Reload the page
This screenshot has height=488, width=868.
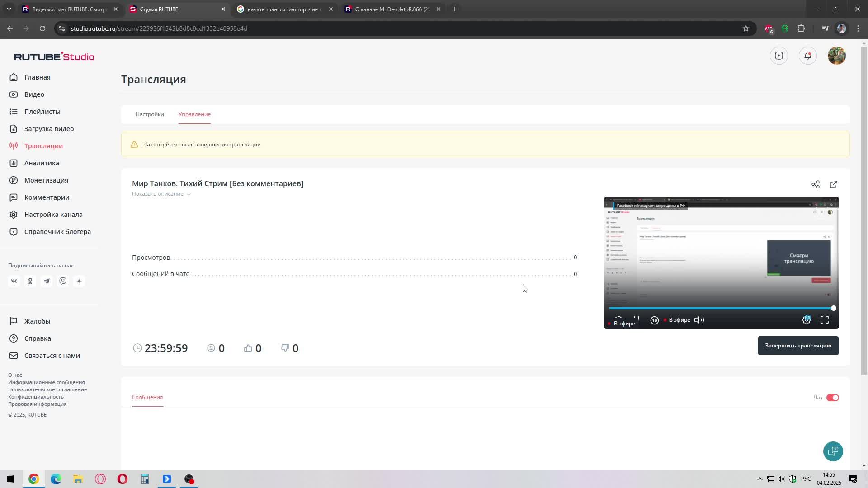coord(42,28)
